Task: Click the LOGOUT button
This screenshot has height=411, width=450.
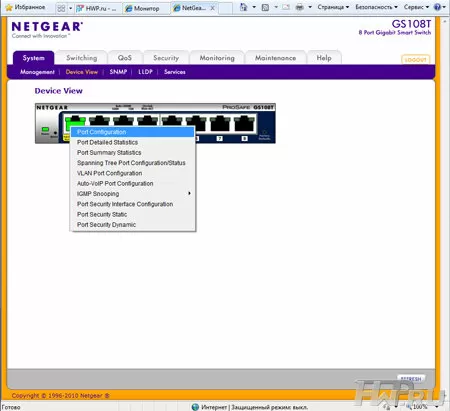Action: point(416,59)
